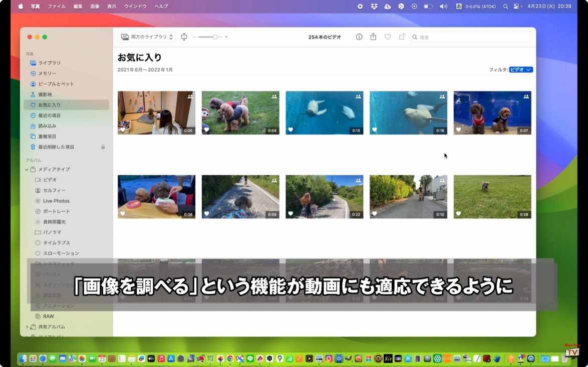
Task: Open 重複項目 duplicates album
Action: [x=67, y=137]
